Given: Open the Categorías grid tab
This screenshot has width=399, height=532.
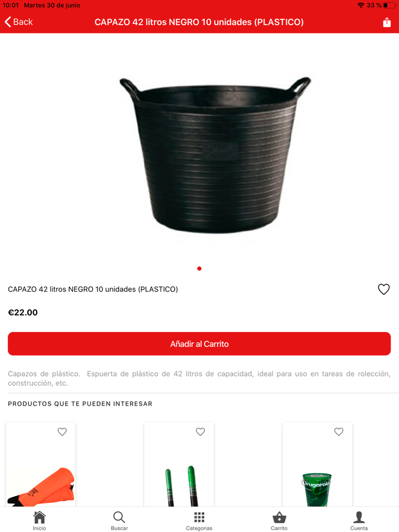Looking at the screenshot, I should point(199,521).
